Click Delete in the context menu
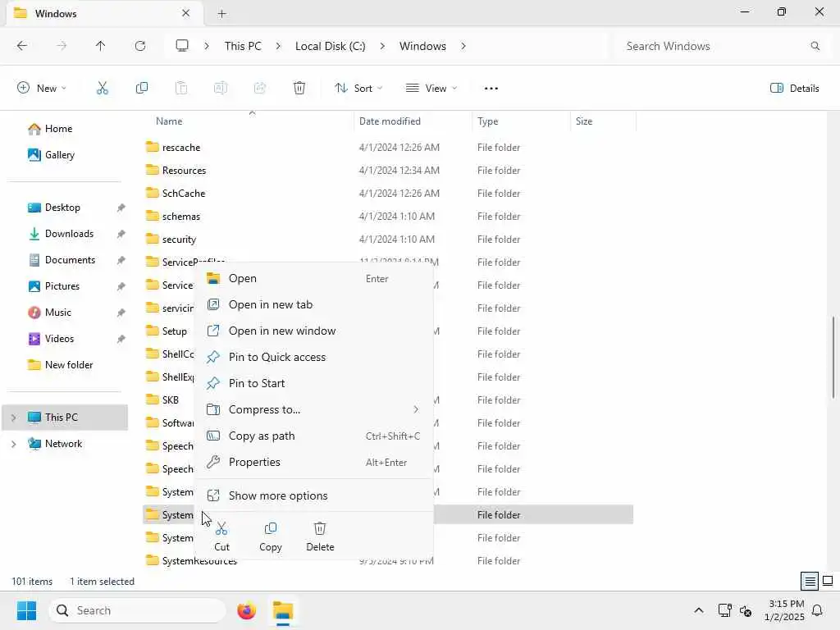This screenshot has height=630, width=840. point(320,536)
